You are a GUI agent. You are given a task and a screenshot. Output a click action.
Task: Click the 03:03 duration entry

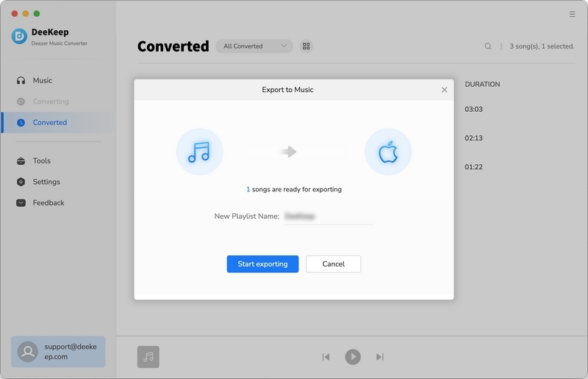click(x=473, y=110)
